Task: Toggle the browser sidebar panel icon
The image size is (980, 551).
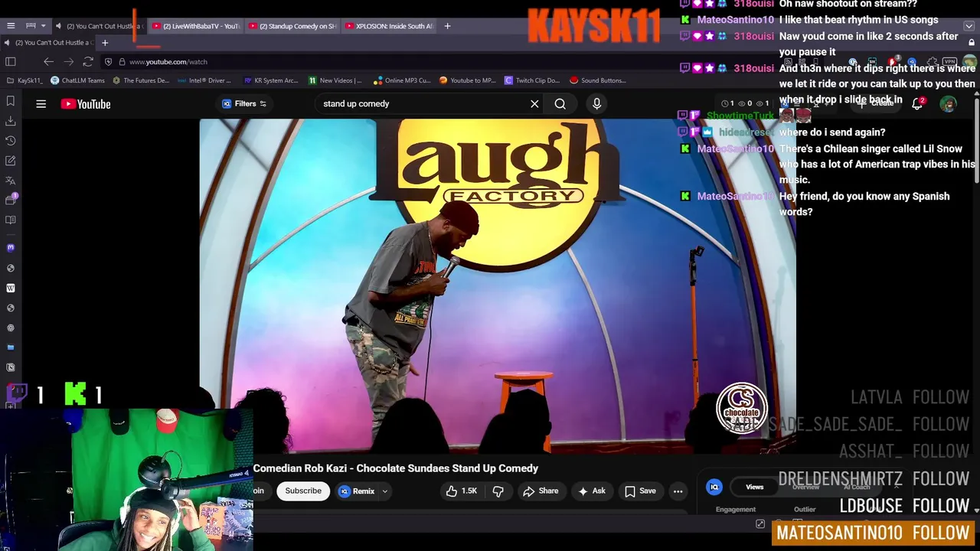Action: [x=11, y=62]
